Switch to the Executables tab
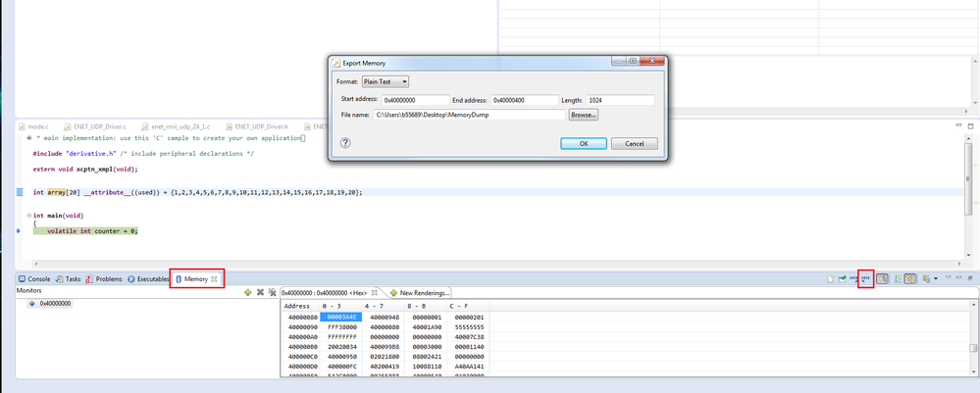This screenshot has width=980, height=393. [x=148, y=279]
